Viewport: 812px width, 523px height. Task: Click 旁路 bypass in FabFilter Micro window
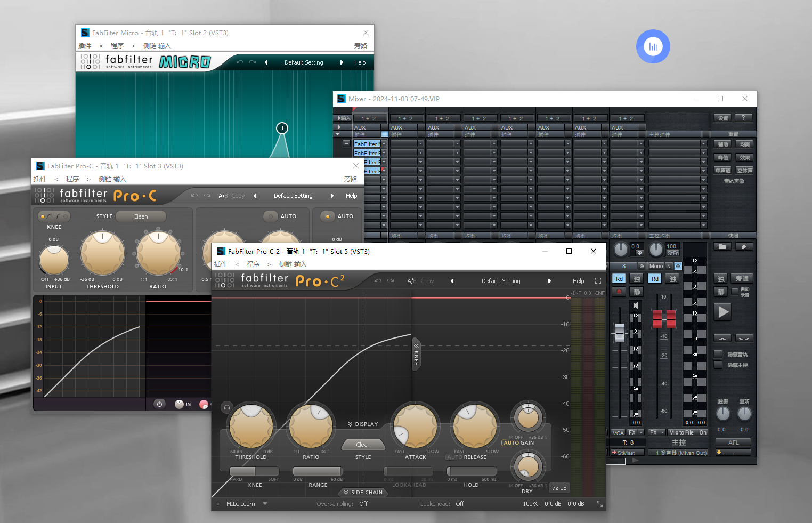361,46
